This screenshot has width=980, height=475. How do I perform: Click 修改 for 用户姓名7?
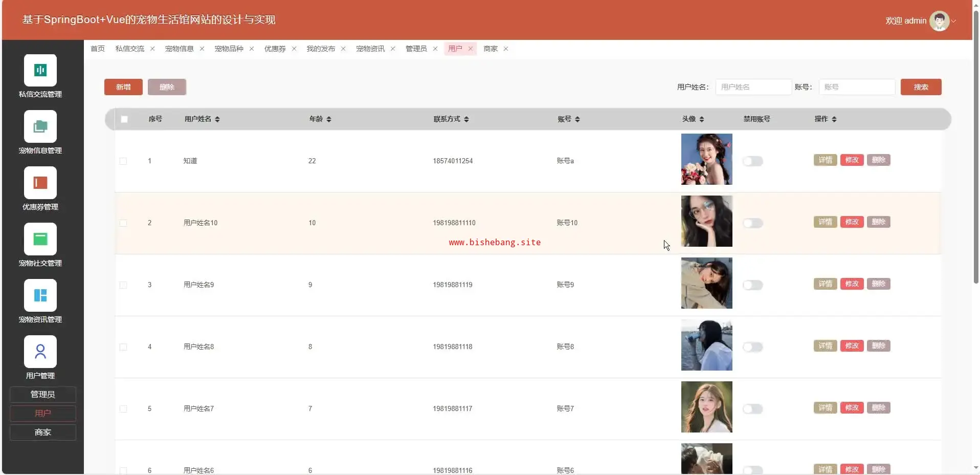click(x=852, y=408)
